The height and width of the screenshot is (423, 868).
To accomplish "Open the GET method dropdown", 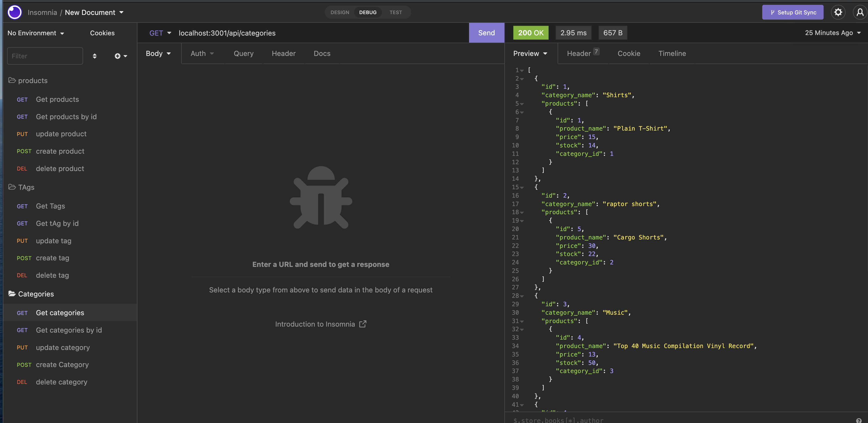I will coord(161,33).
